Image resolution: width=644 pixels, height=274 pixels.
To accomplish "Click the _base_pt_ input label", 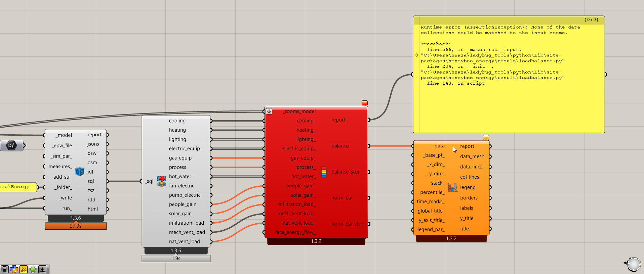I will coord(434,155).
